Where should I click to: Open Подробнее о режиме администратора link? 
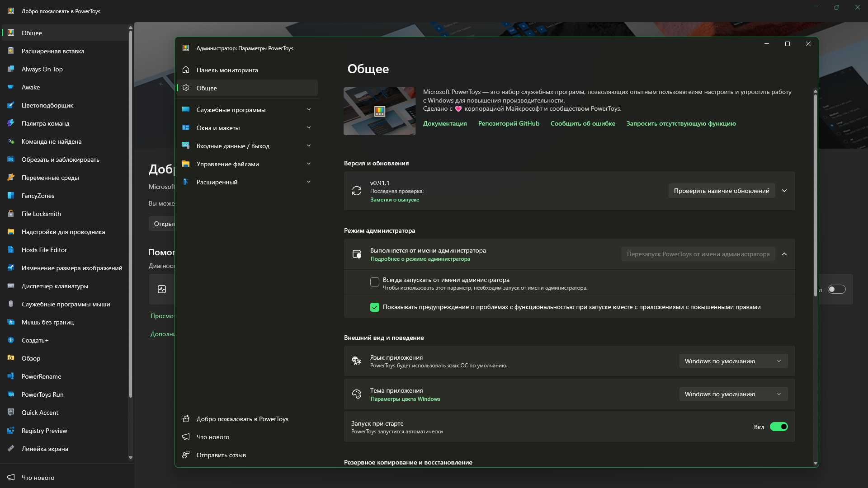[420, 259]
